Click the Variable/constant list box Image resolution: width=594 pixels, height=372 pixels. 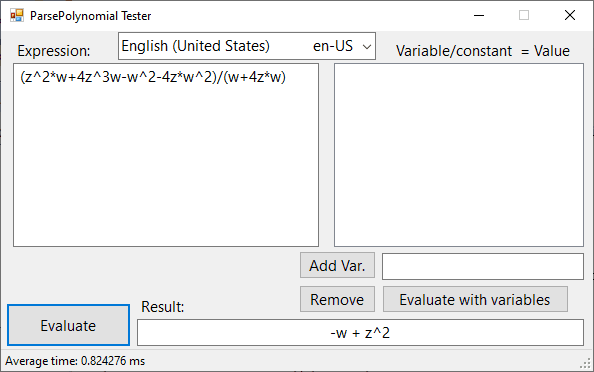click(459, 155)
